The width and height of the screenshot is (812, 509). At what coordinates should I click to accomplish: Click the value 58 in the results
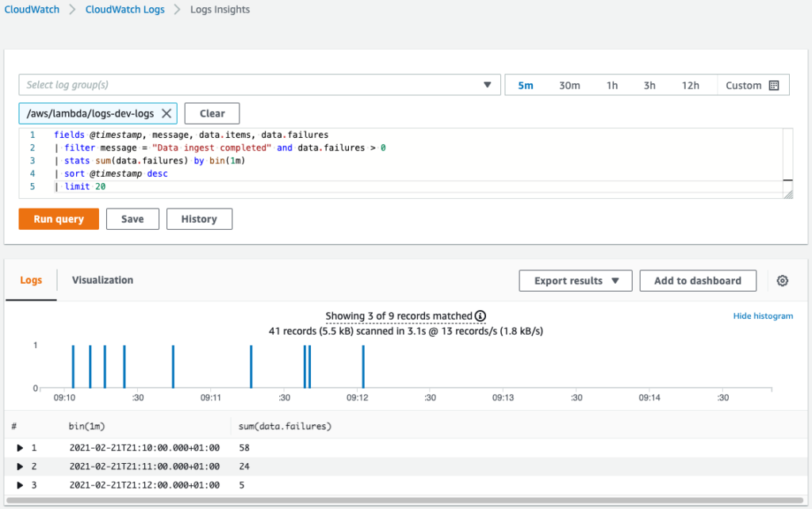tap(244, 448)
